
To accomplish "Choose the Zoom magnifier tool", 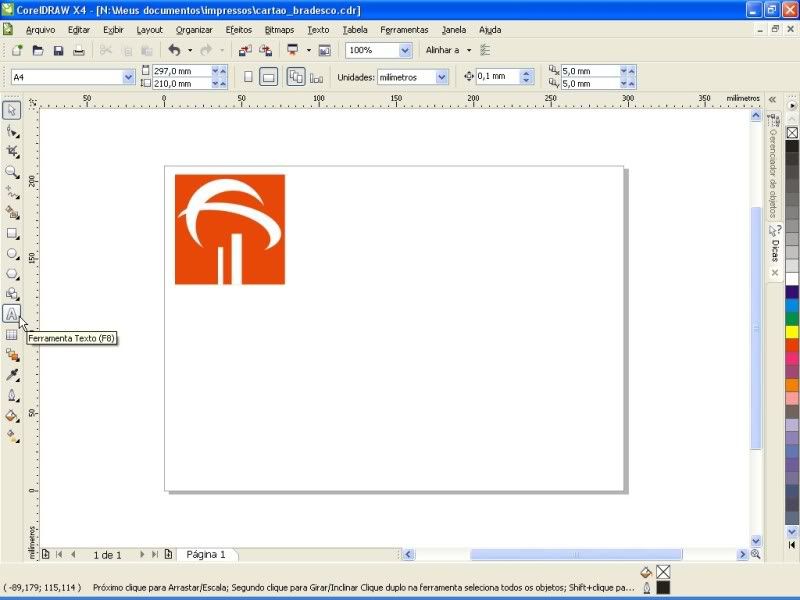I will tap(12, 171).
